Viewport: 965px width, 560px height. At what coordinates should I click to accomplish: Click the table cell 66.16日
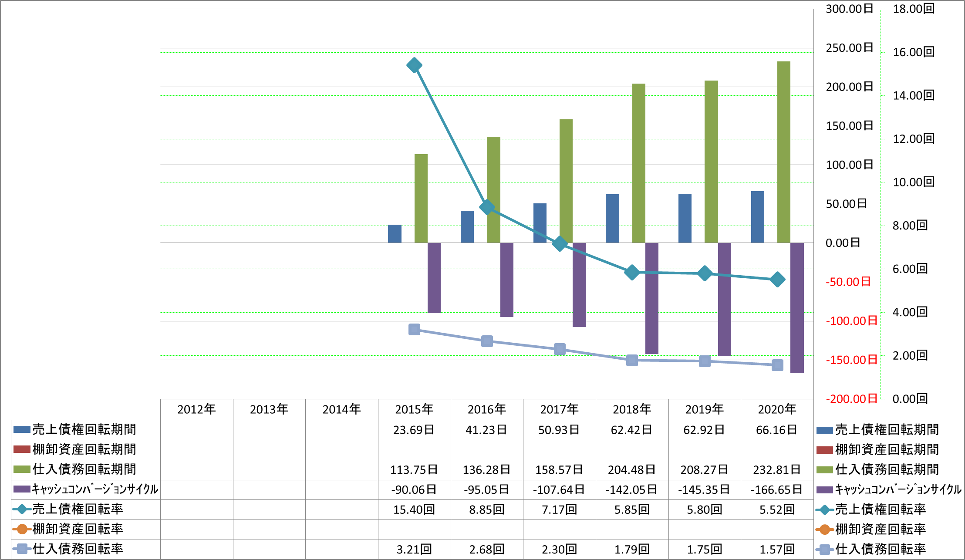tap(777, 430)
